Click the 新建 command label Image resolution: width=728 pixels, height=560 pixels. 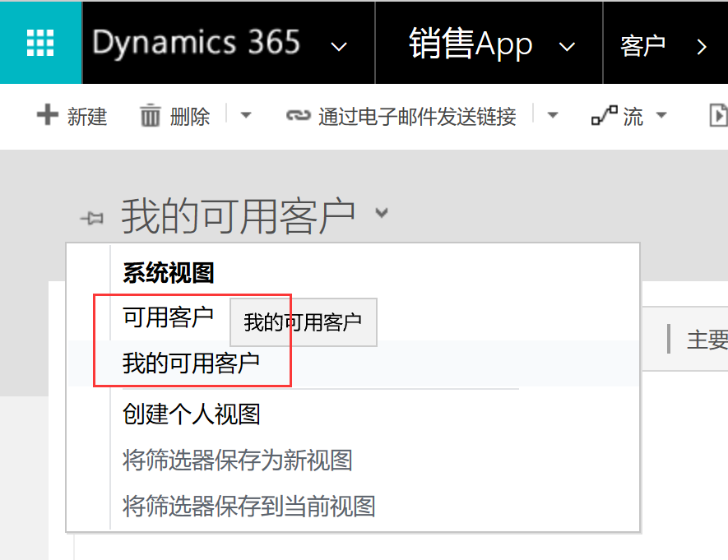click(x=87, y=117)
